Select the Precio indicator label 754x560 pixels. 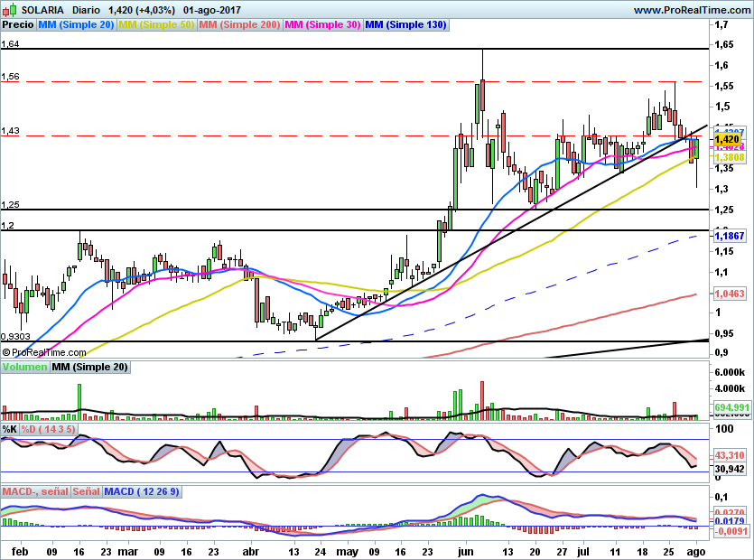click(x=18, y=24)
